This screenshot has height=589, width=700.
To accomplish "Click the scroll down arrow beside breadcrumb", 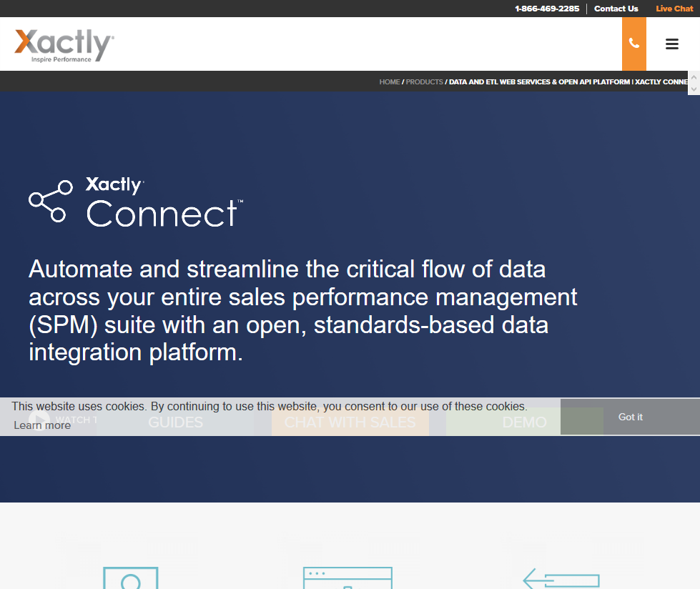I will pyautogui.click(x=694, y=89).
